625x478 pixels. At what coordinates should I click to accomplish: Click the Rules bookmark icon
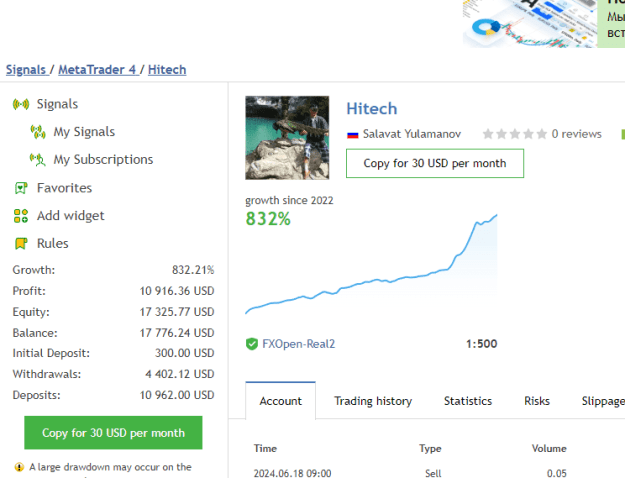21,244
